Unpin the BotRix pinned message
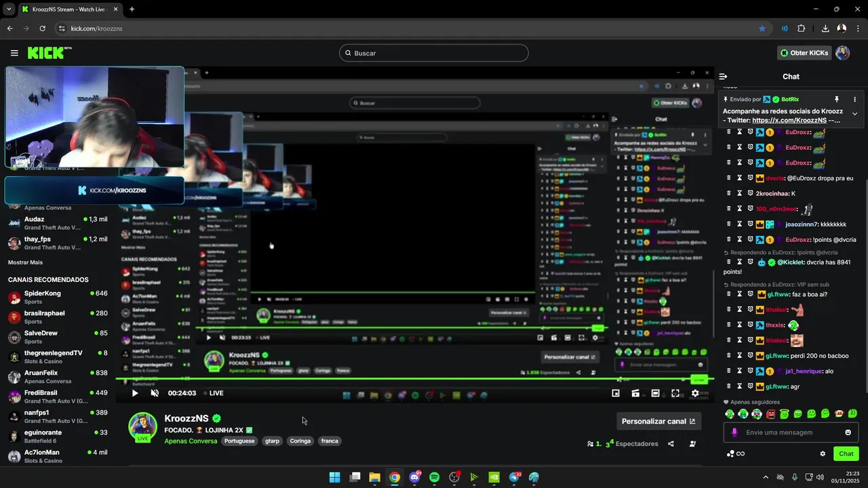This screenshot has width=868, height=488. [x=837, y=100]
